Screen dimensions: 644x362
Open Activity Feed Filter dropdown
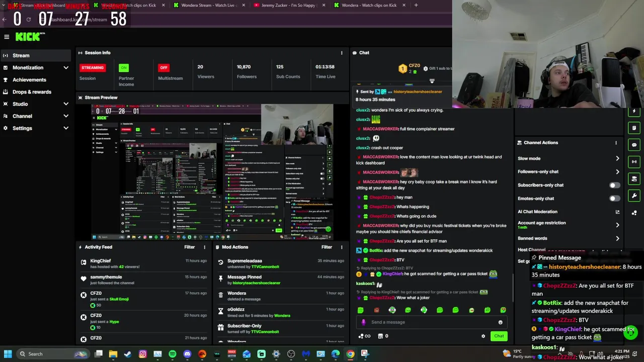[x=189, y=247]
